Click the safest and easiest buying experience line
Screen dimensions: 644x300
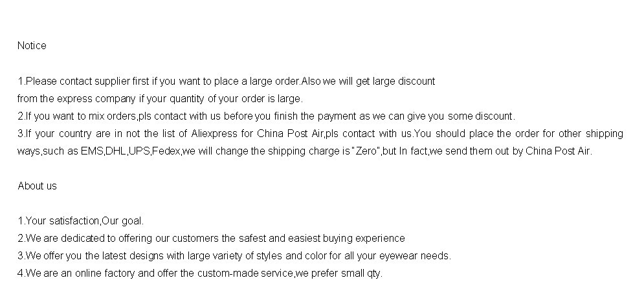211,239
